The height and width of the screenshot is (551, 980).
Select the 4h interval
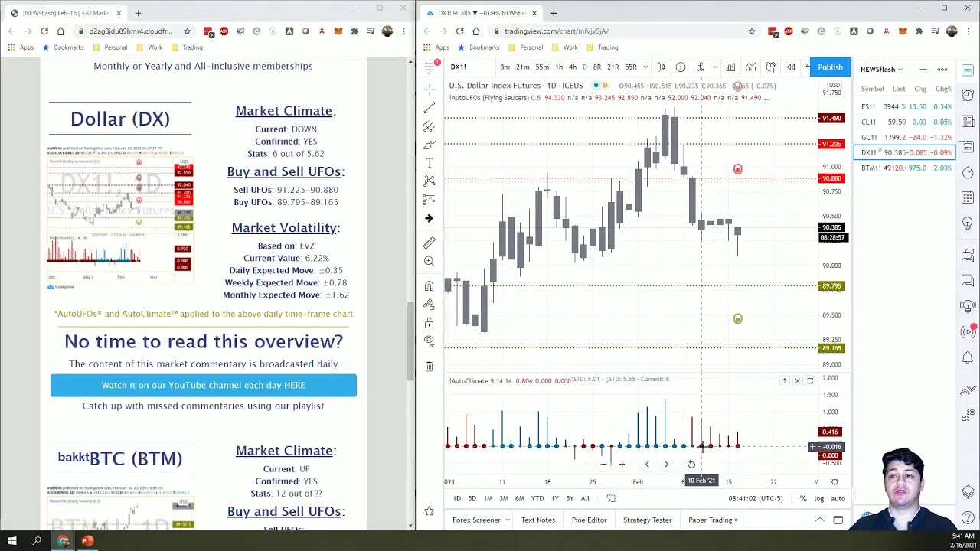coord(572,67)
